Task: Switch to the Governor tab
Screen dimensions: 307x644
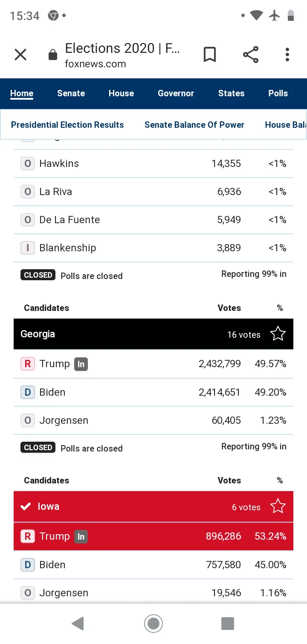Action: [176, 93]
